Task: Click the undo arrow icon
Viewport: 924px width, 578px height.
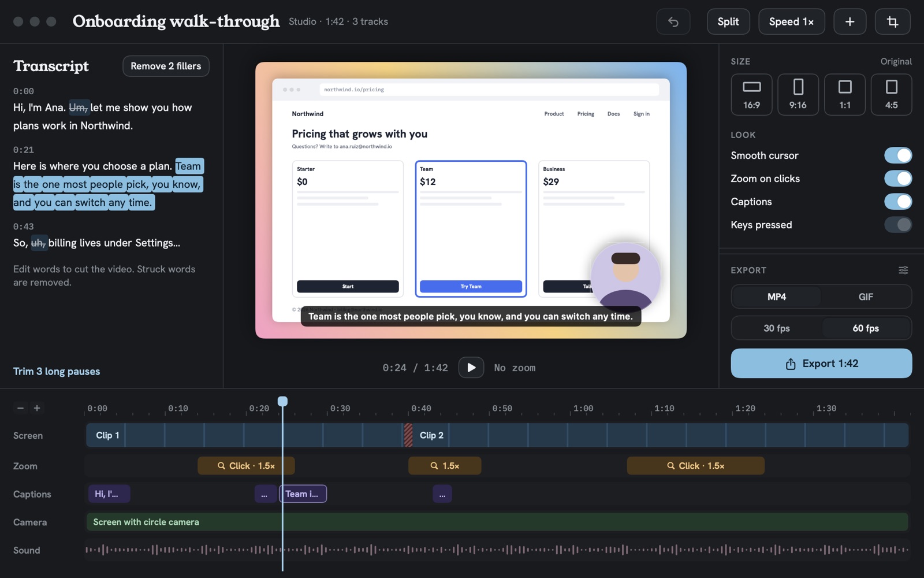Action: [x=673, y=22]
